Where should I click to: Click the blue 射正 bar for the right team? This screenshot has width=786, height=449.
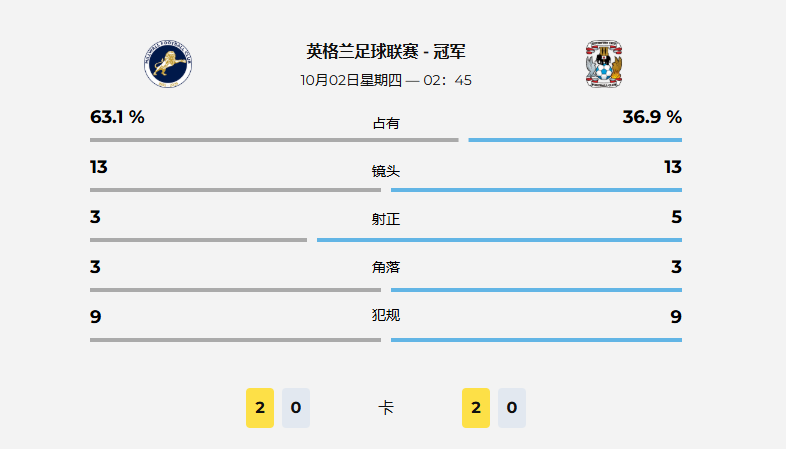pos(499,240)
